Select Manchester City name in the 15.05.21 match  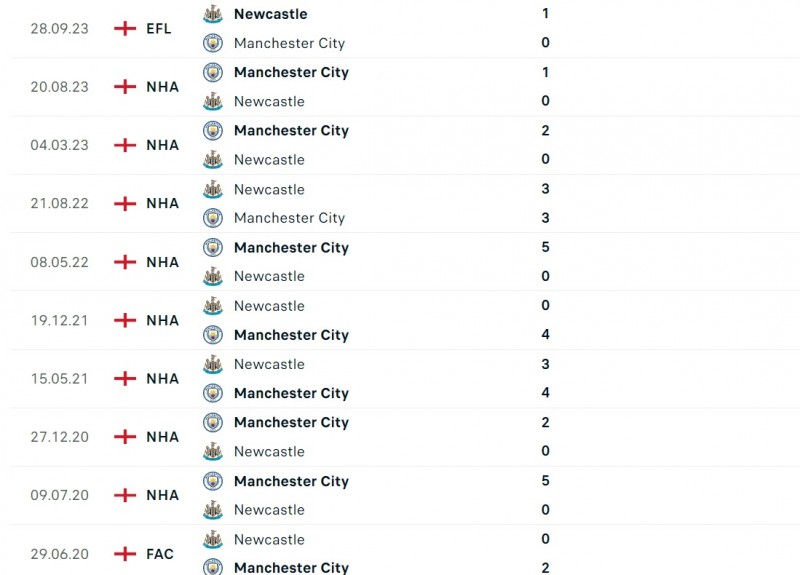click(291, 393)
